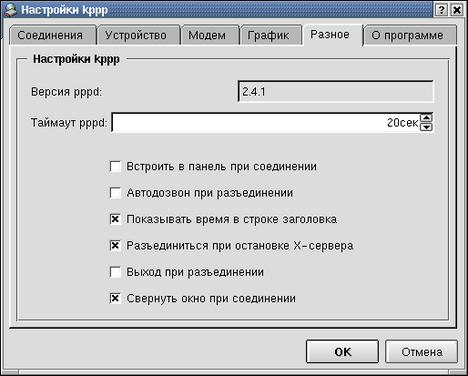
Task: Click the Отмена button
Action: (x=422, y=352)
